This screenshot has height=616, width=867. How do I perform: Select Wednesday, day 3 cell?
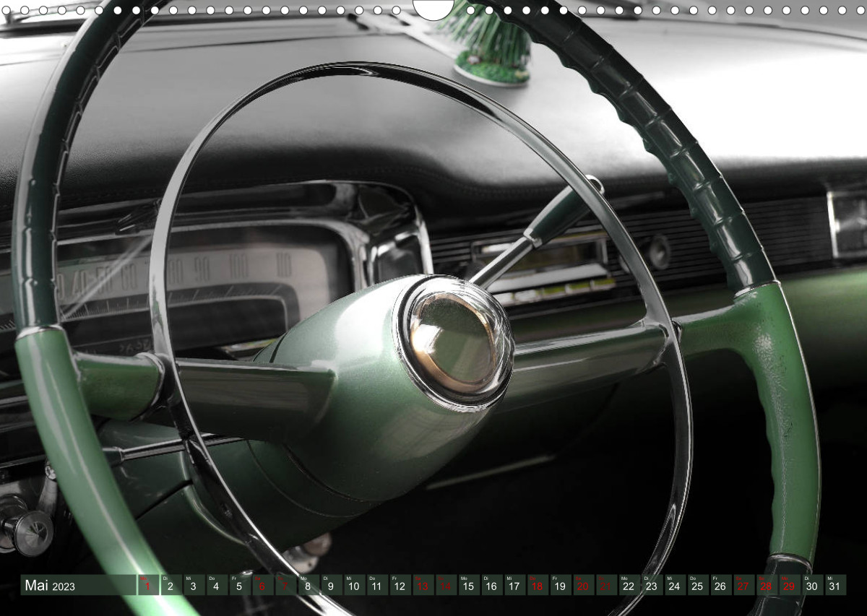point(194,585)
